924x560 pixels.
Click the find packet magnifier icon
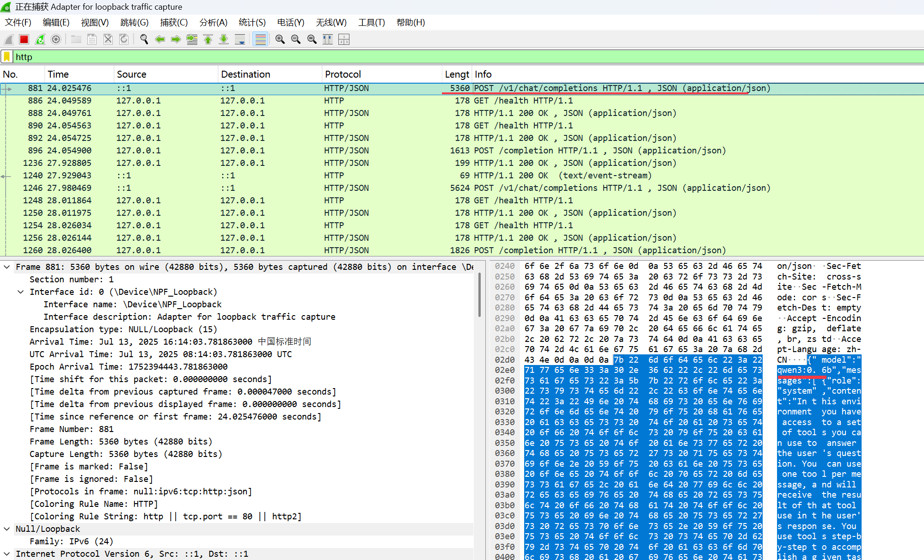pyautogui.click(x=144, y=40)
